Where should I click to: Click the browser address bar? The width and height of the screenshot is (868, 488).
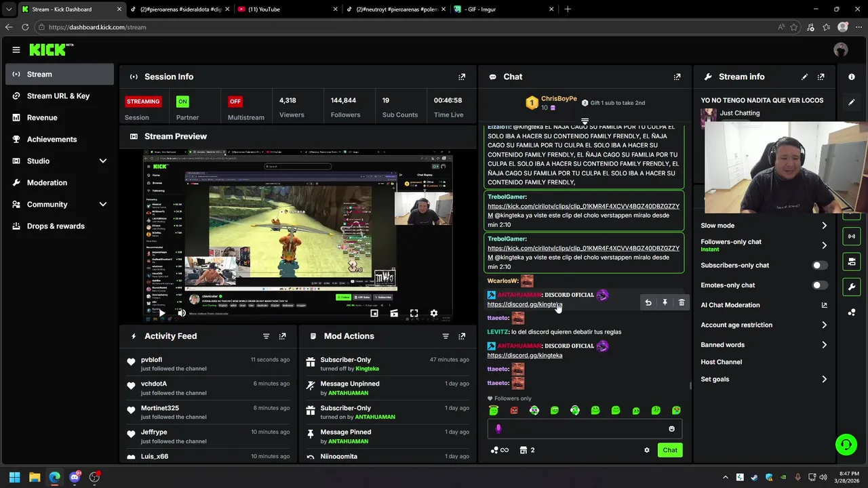pos(407,27)
